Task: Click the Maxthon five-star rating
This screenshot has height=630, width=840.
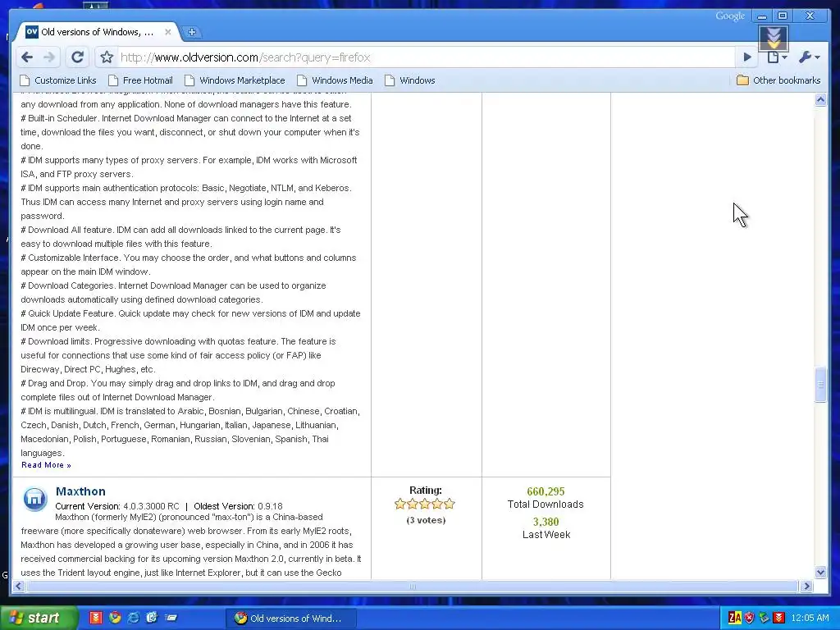Action: [425, 504]
